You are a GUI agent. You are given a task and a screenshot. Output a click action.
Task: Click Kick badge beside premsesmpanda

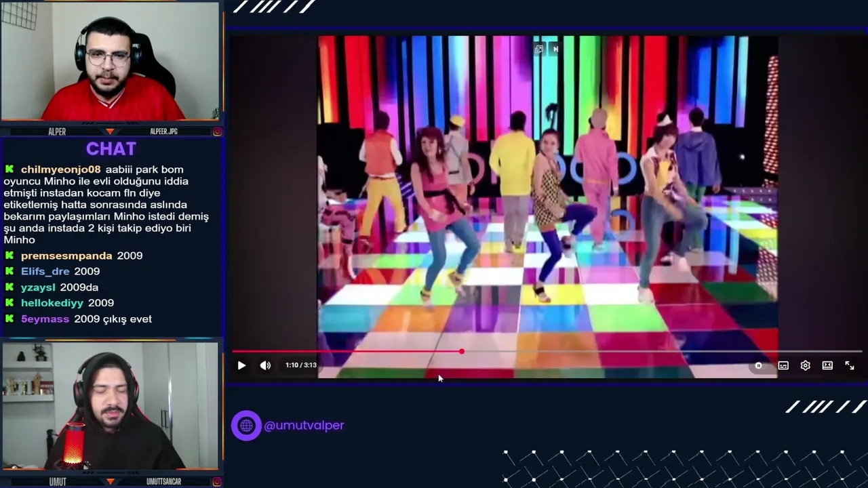(9, 256)
